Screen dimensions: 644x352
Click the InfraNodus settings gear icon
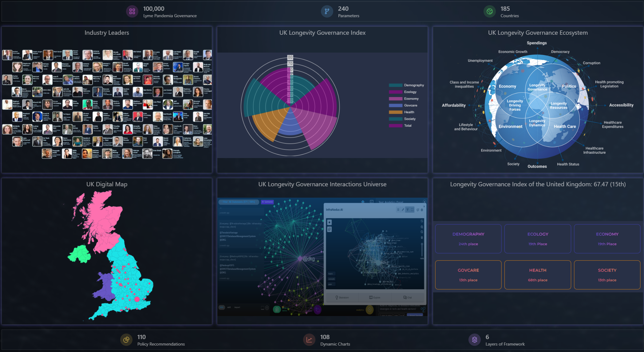pos(422,210)
